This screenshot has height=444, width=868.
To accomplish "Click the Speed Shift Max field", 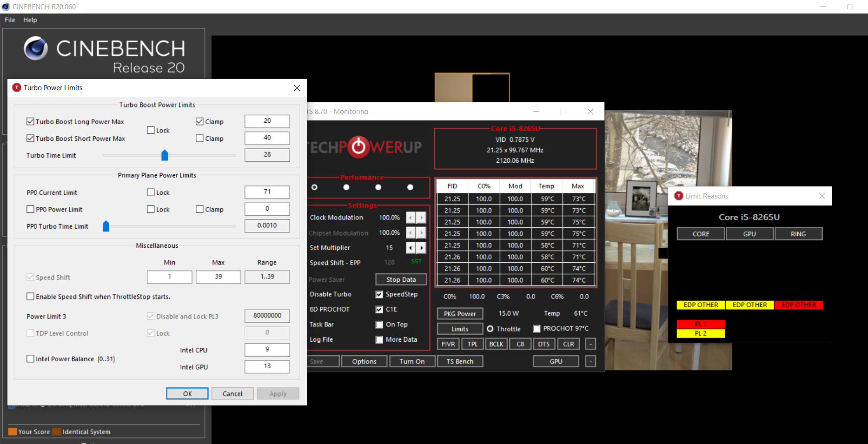I will point(219,277).
